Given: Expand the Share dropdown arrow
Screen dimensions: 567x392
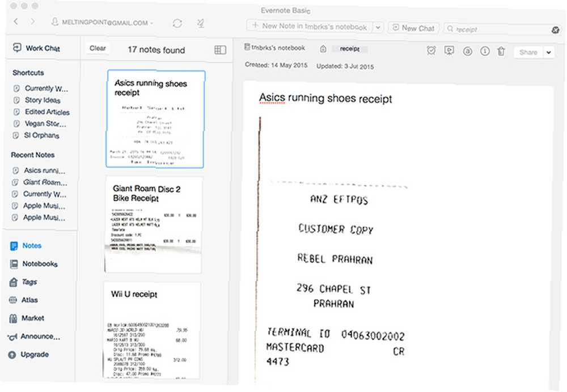Looking at the screenshot, I should pos(548,53).
